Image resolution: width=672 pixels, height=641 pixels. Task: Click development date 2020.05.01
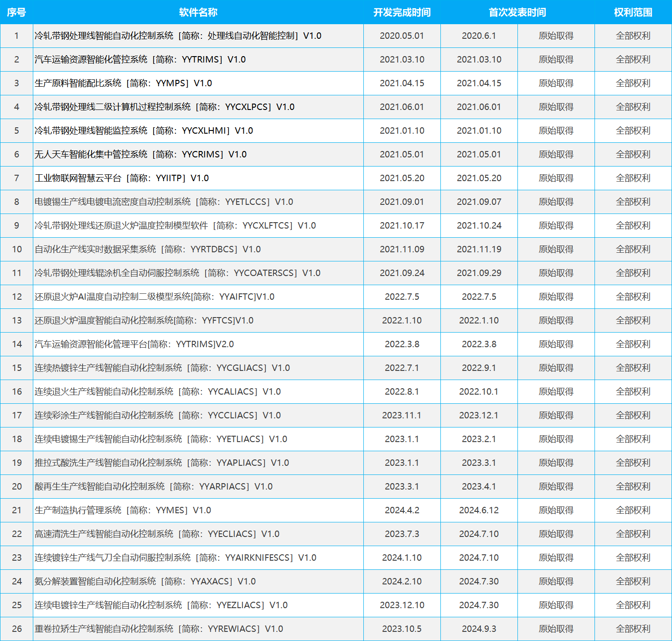coord(402,36)
